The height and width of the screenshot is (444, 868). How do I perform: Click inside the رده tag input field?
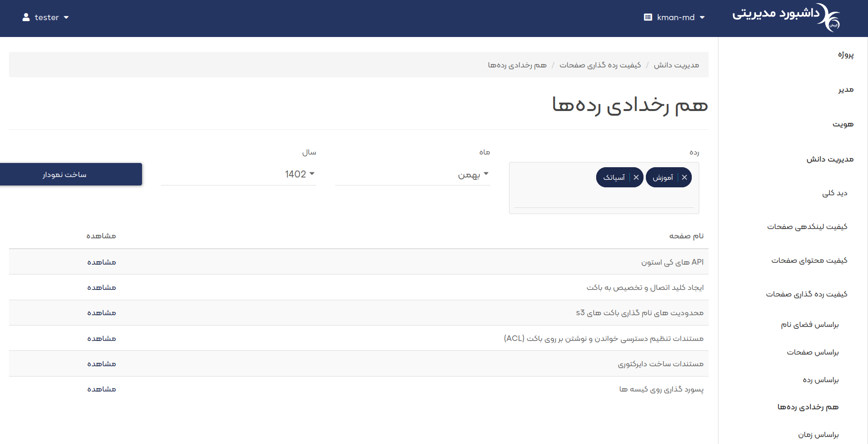point(604,198)
